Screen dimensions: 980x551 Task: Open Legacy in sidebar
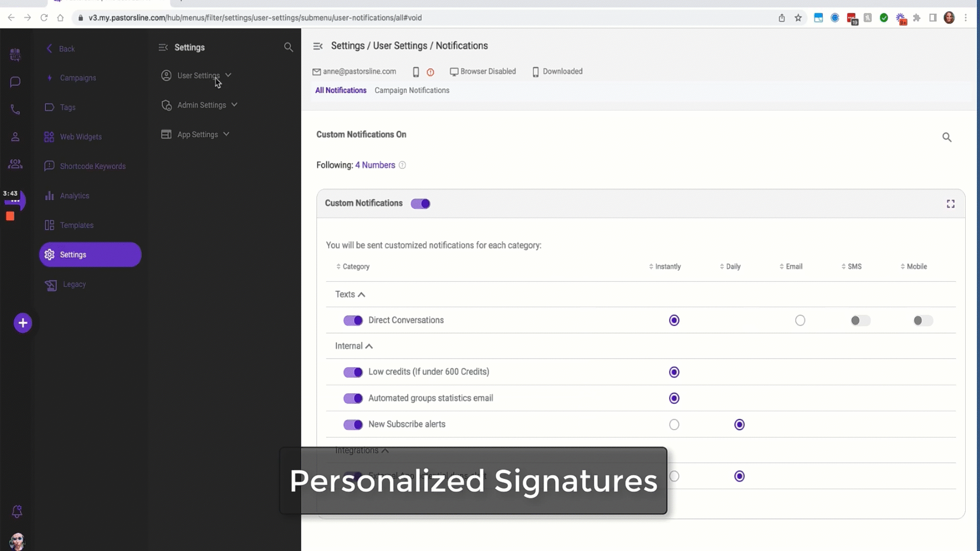pyautogui.click(x=65, y=285)
